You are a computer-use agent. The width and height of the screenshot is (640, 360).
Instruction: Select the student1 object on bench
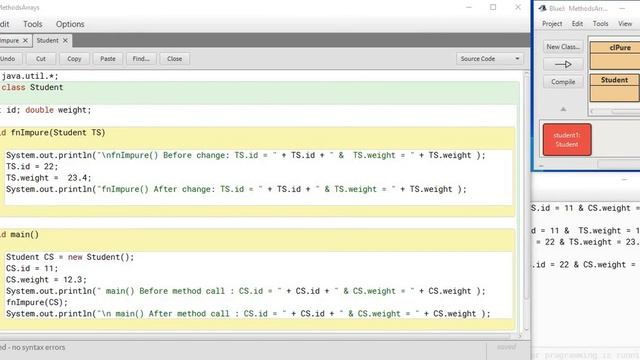point(567,140)
